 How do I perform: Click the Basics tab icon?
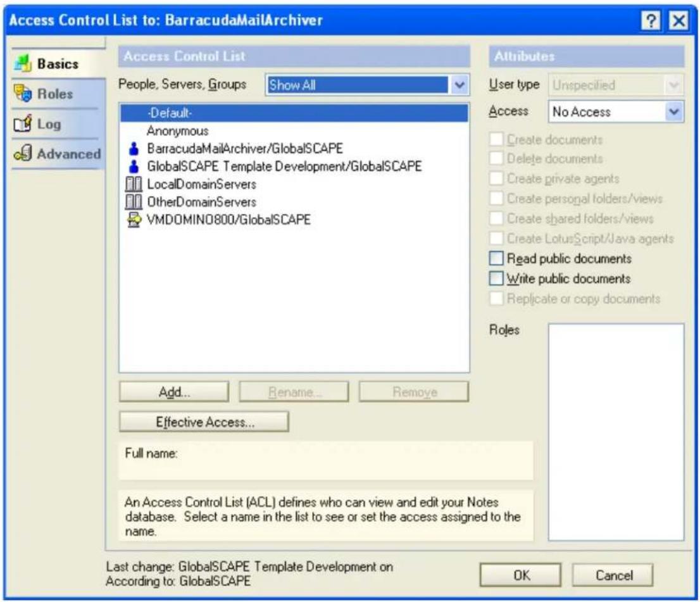(x=23, y=63)
